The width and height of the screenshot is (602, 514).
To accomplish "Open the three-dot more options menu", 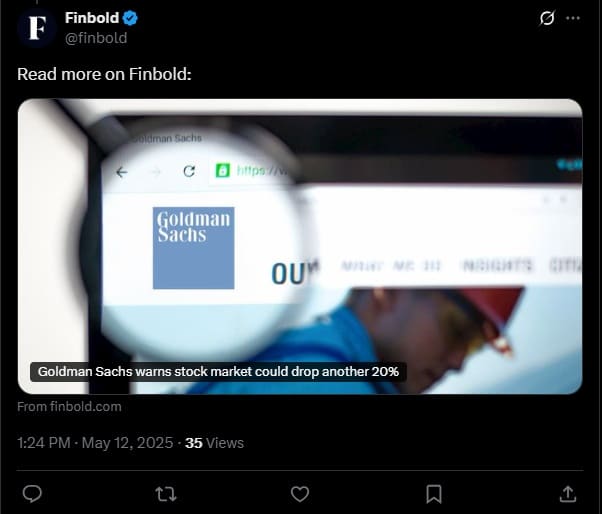I will [573, 18].
